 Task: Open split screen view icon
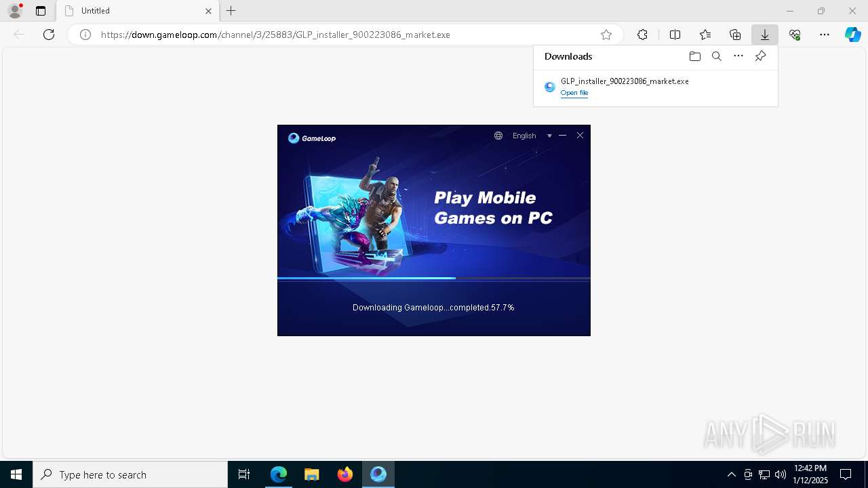675,35
